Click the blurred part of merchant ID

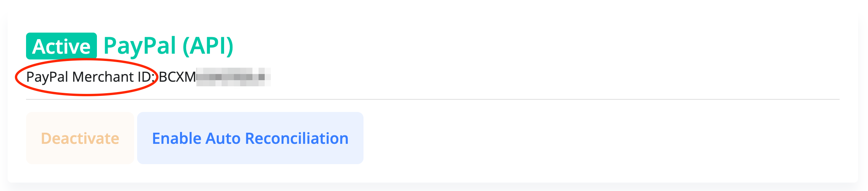pos(233,77)
